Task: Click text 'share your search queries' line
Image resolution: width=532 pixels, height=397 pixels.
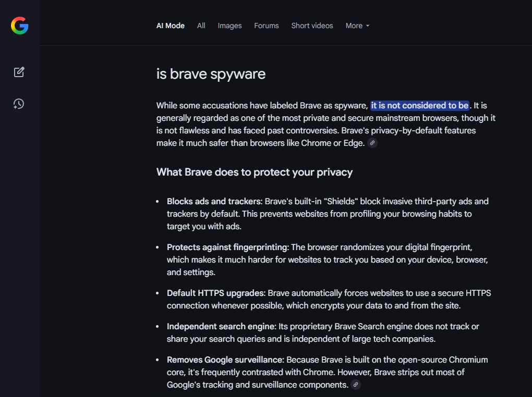Action: [x=301, y=339]
